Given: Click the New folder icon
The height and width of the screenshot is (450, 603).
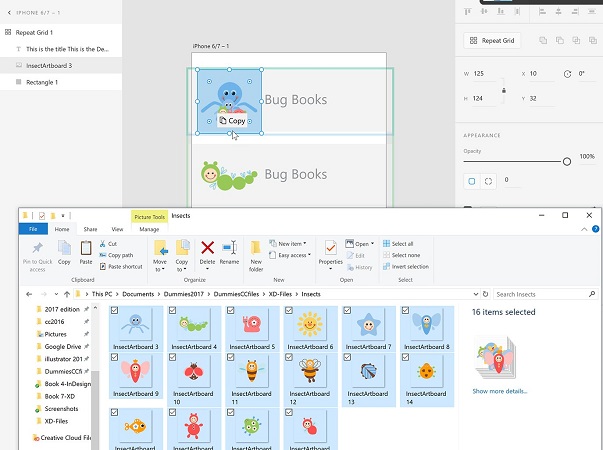Looking at the screenshot, I should (256, 253).
